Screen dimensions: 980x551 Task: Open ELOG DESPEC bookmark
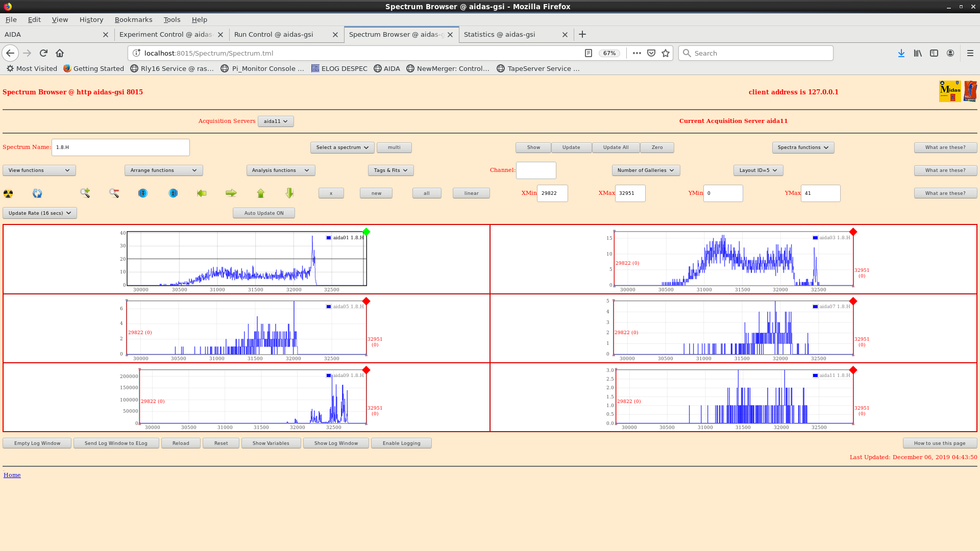tap(339, 68)
